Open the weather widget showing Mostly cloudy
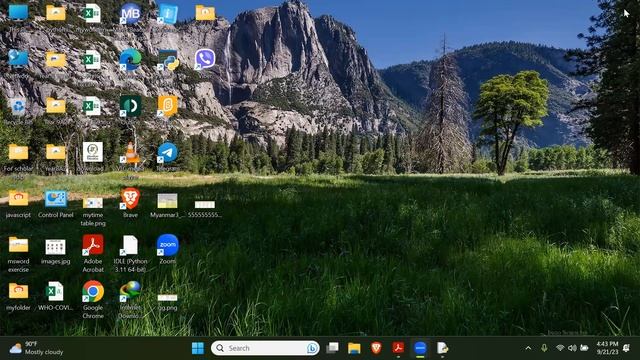The height and width of the screenshot is (360, 640). tap(37, 348)
